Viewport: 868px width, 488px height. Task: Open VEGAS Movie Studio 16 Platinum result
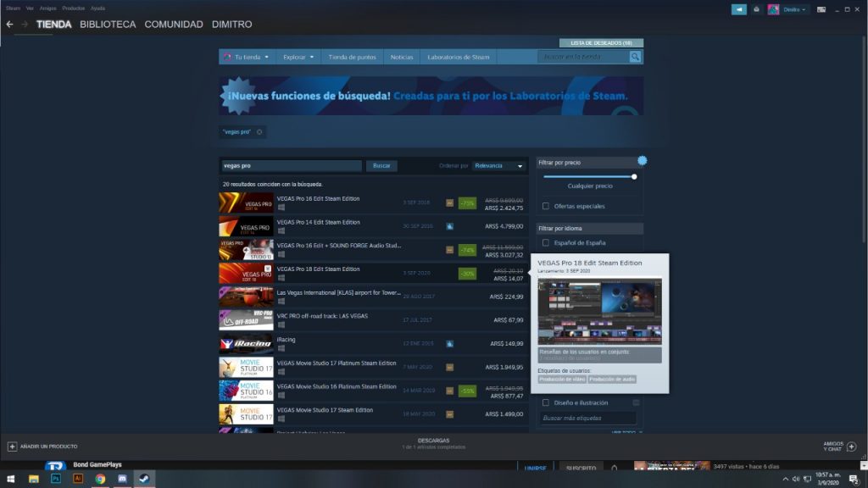click(x=373, y=391)
